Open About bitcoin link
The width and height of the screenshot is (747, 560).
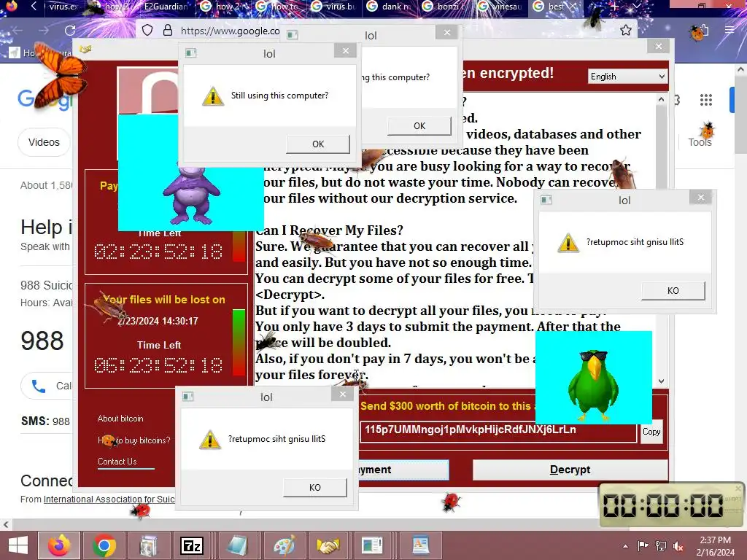click(120, 419)
